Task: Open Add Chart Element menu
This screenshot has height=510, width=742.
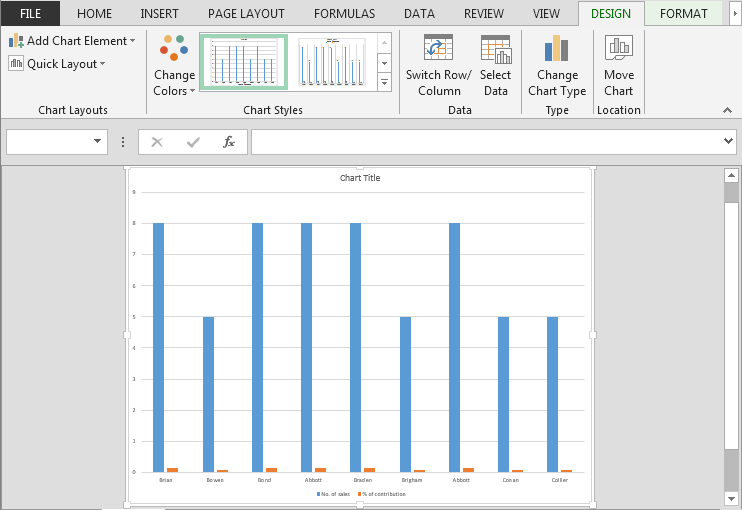Action: pos(72,41)
